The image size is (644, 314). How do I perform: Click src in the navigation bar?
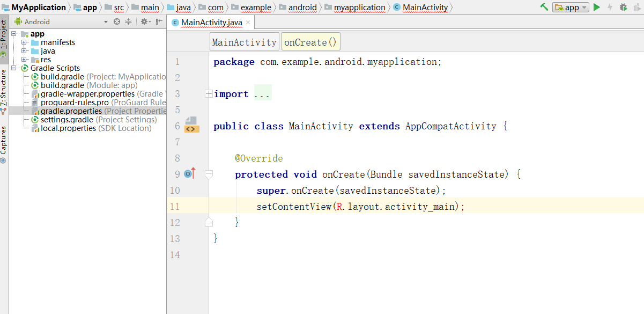tap(114, 8)
